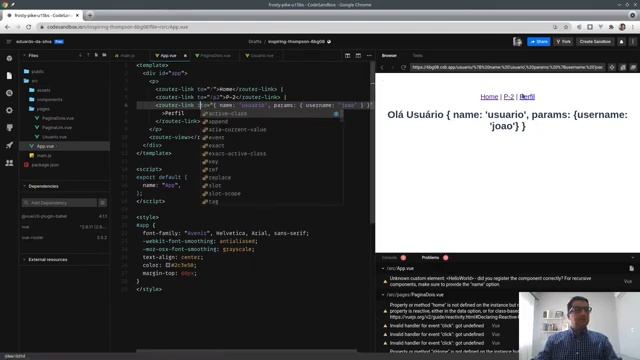This screenshot has height=360, width=640.
Task: Choose 'active-class' autocomplete suggestion
Action: 271,113
